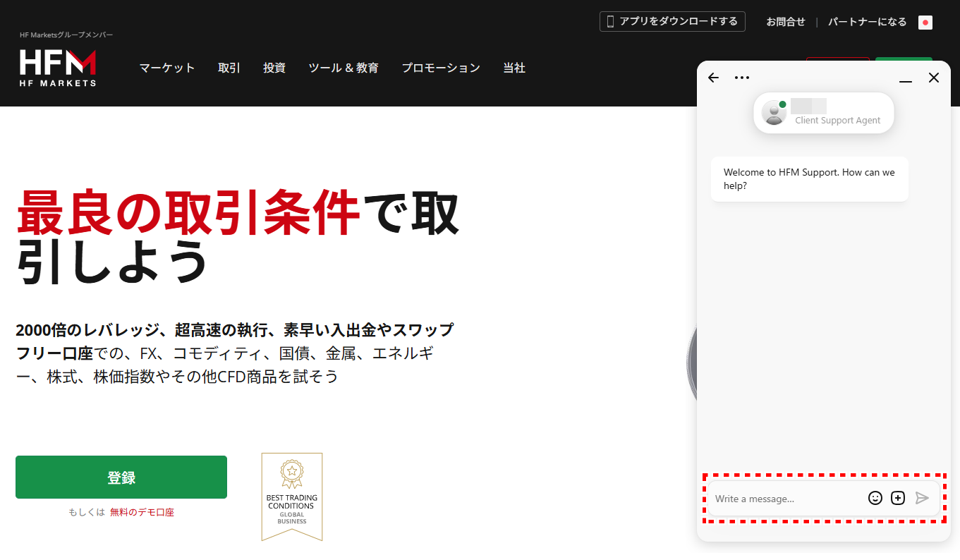The height and width of the screenshot is (560, 960).
Task: Open the Japan flag language selector
Action: (925, 23)
